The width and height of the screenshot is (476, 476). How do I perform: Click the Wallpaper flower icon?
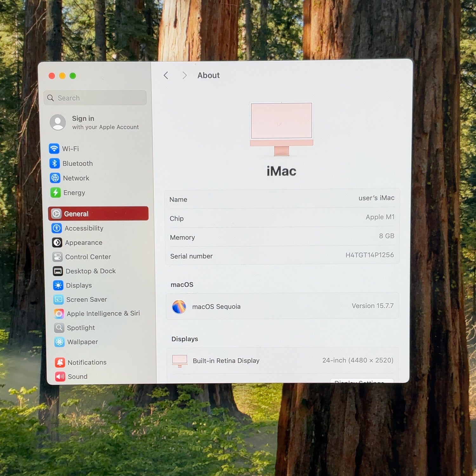coord(59,342)
